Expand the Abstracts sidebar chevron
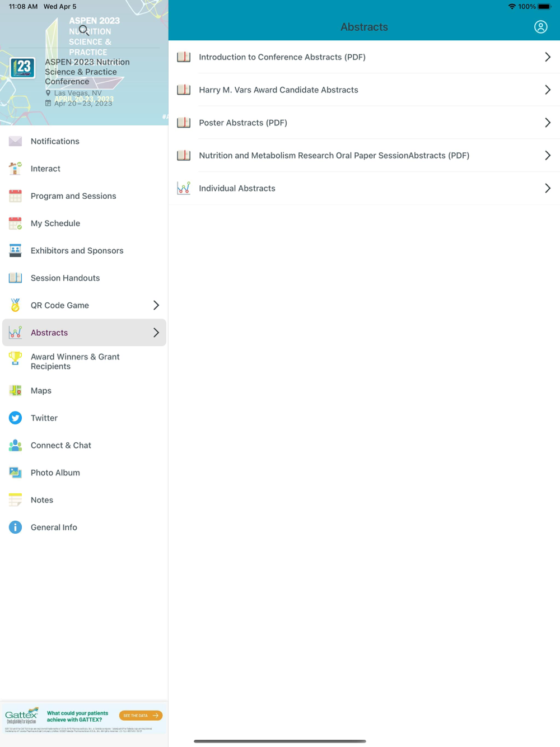 (x=156, y=333)
